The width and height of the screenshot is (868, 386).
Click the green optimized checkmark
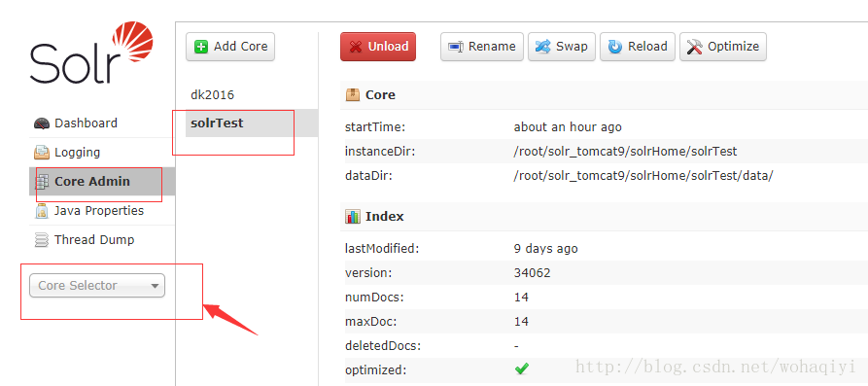[521, 368]
